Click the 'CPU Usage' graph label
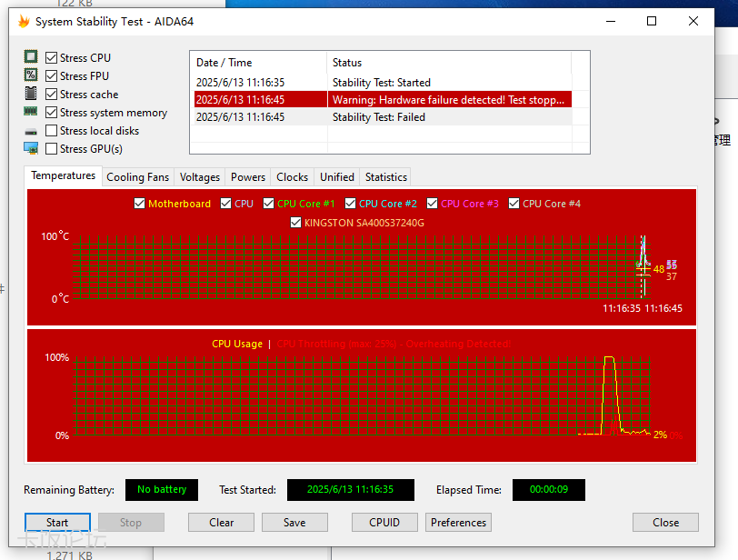Image resolution: width=738 pixels, height=560 pixels. 237,344
